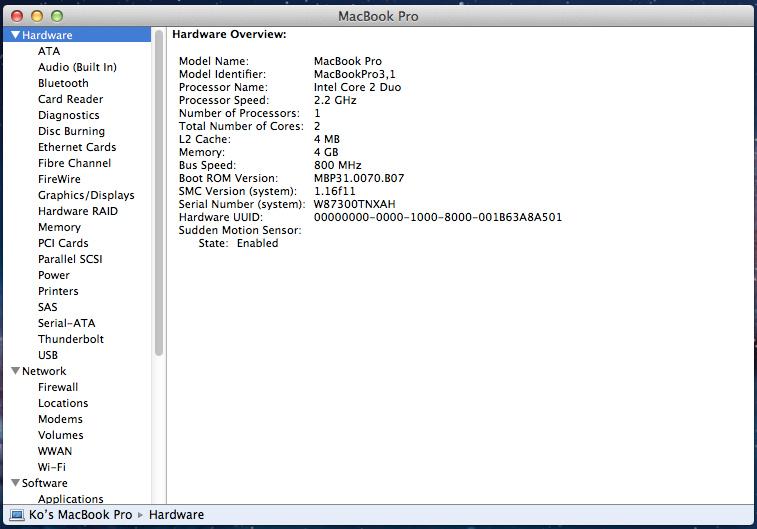The height and width of the screenshot is (529, 757).
Task: Click the sidebar vertical scrollbar
Action: (159, 193)
